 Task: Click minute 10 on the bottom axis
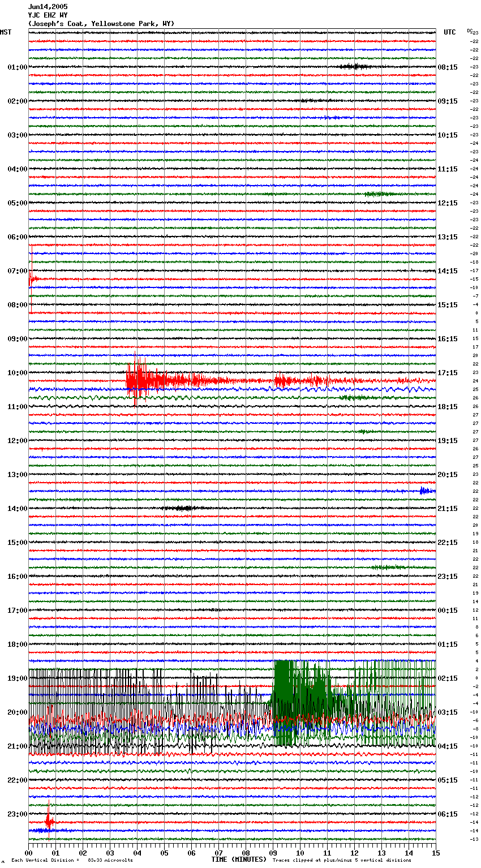point(300,853)
